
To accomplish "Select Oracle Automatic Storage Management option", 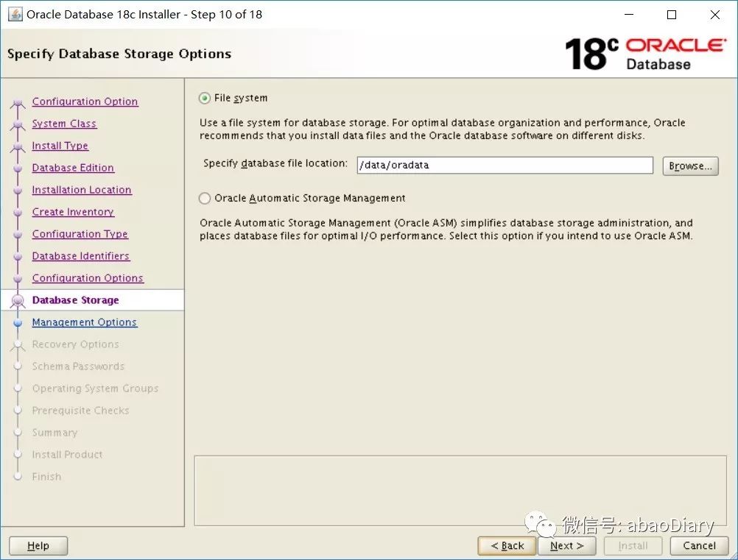I will [204, 199].
